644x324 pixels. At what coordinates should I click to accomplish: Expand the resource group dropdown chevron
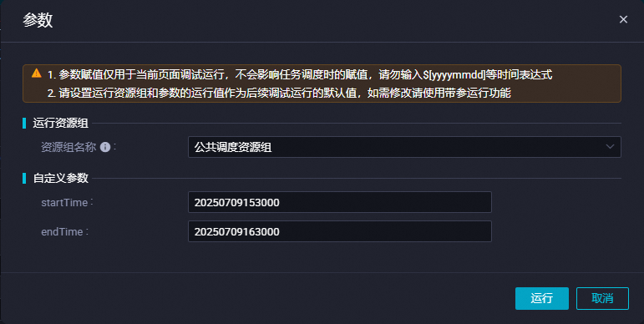pos(610,147)
